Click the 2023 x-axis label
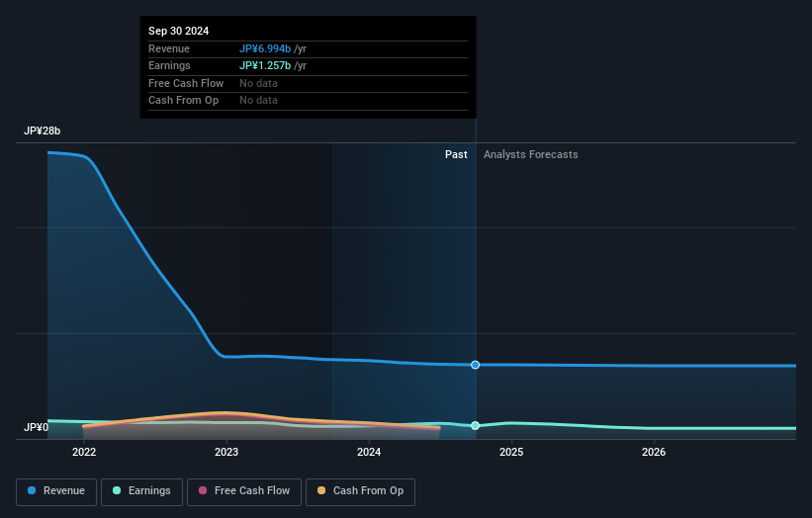This screenshot has width=812, height=518. tap(226, 452)
